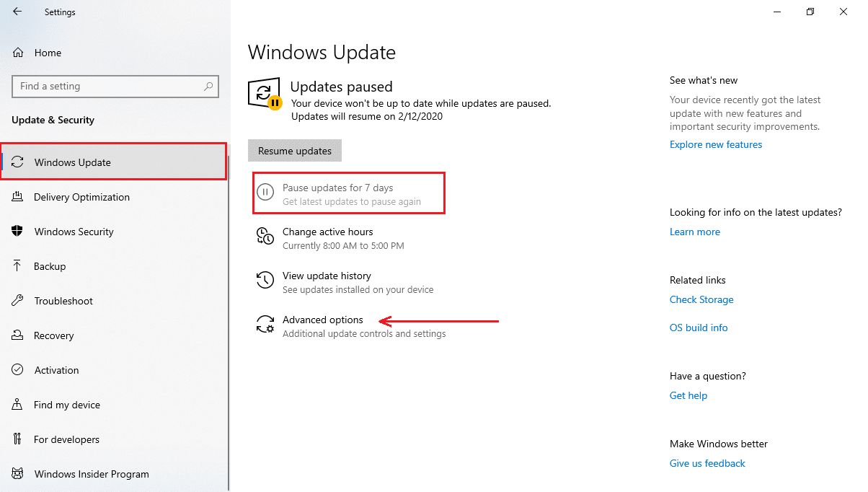Click the For developers icon
The height and width of the screenshot is (492, 868).
18,439
